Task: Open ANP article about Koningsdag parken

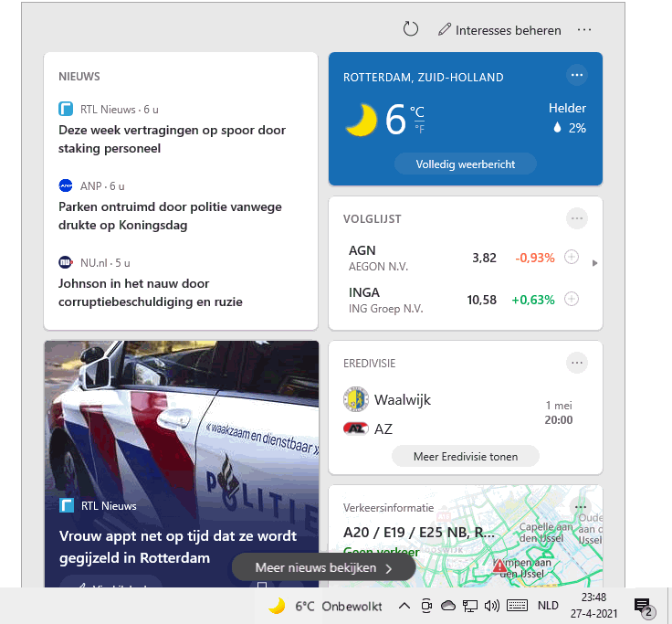Action: point(170,216)
